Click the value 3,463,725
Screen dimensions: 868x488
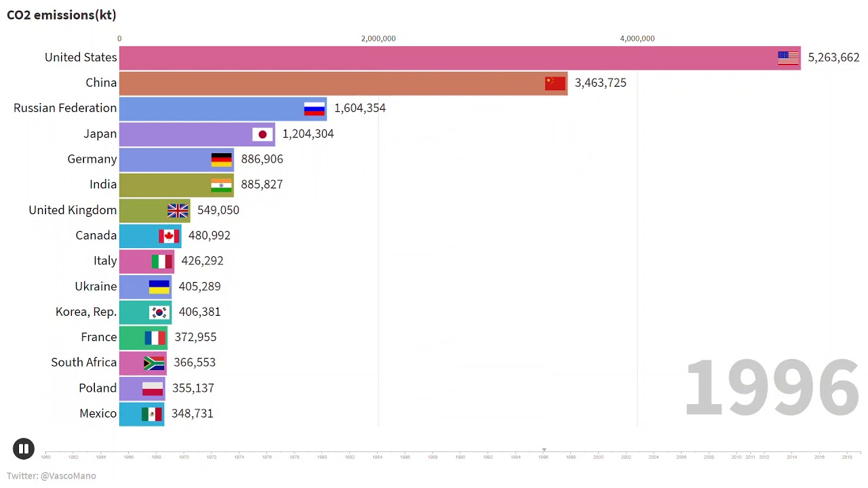(x=600, y=83)
